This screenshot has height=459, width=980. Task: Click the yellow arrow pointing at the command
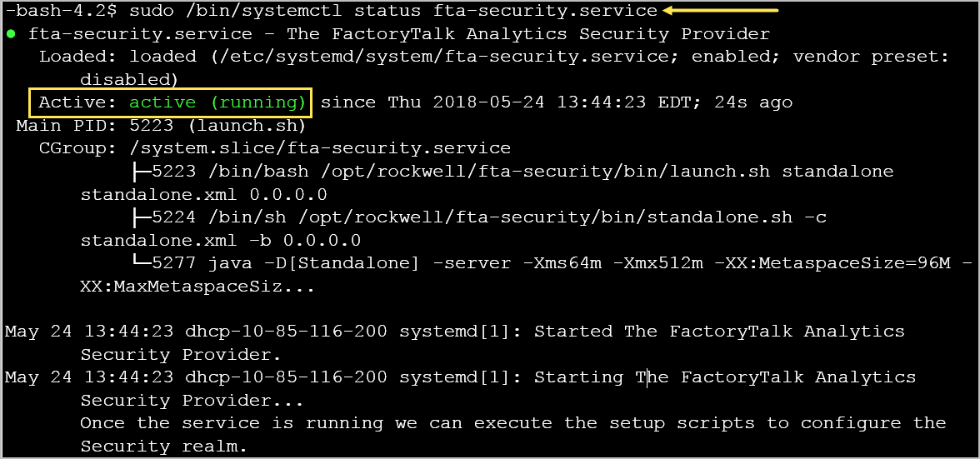click(x=721, y=10)
